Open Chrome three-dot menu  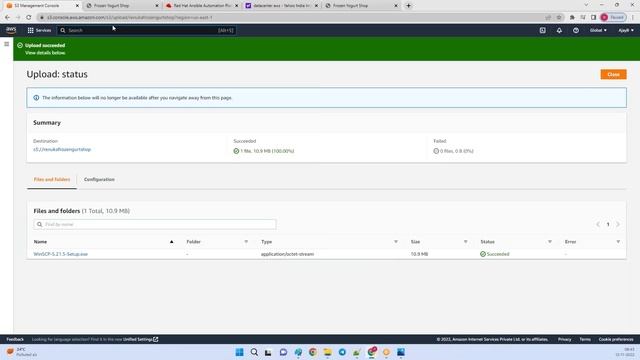(x=633, y=18)
